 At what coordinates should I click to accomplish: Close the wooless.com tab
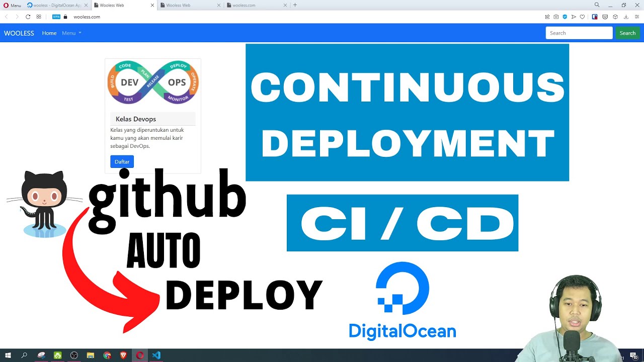[x=285, y=5]
